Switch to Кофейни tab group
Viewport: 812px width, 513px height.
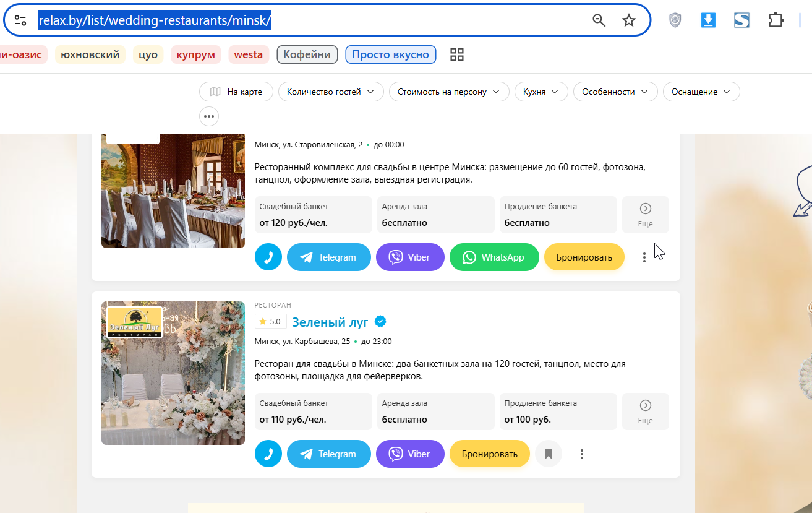307,54
